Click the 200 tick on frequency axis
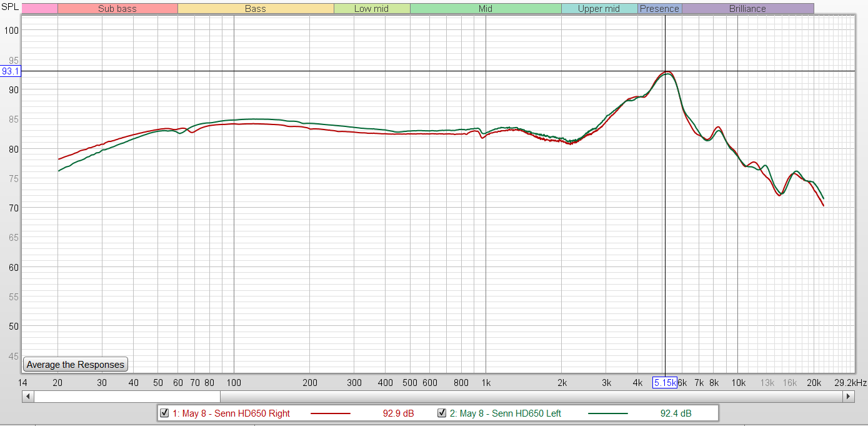The width and height of the screenshot is (868, 426). (x=309, y=383)
